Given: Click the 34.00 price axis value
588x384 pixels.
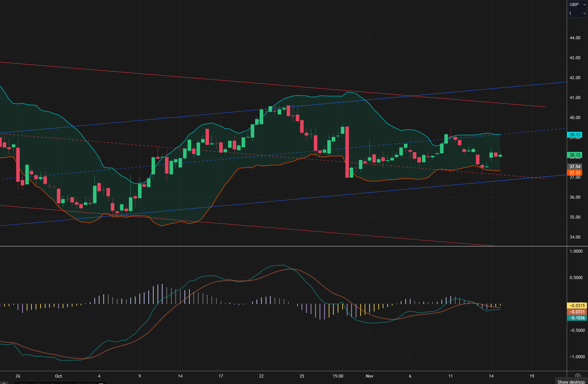Looking at the screenshot, I should click(575, 237).
